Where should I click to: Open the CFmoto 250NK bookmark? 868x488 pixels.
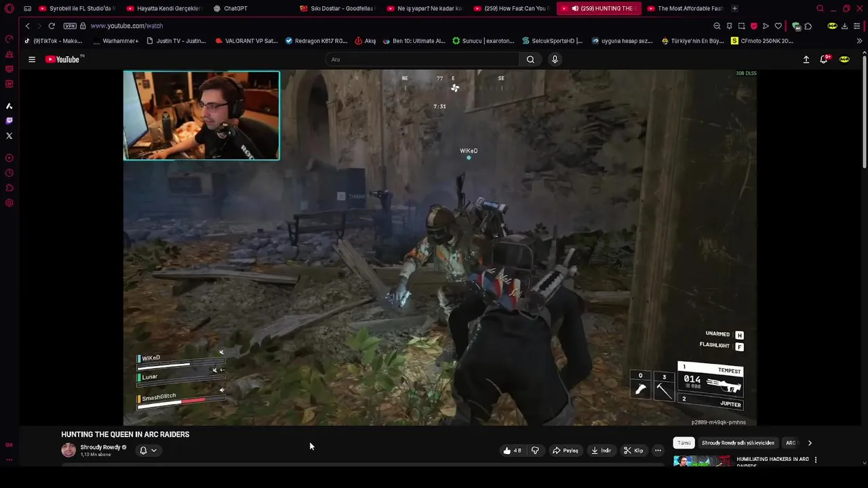pos(762,41)
